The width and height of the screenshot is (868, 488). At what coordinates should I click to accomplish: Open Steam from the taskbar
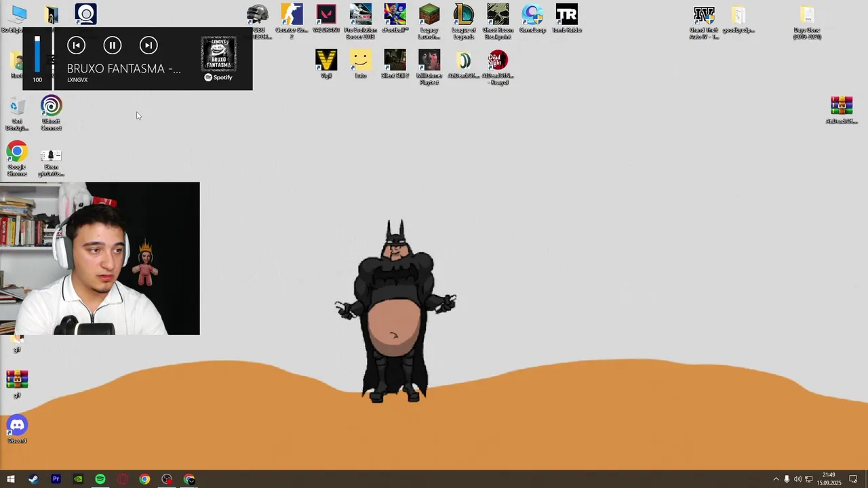pyautogui.click(x=33, y=479)
